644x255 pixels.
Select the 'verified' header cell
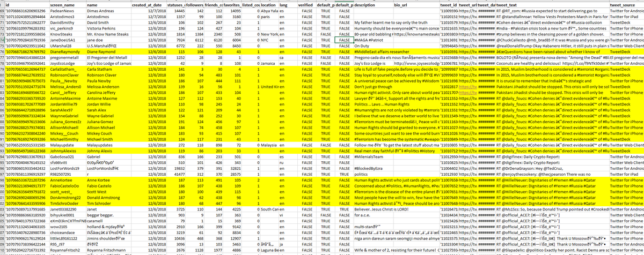307,4
